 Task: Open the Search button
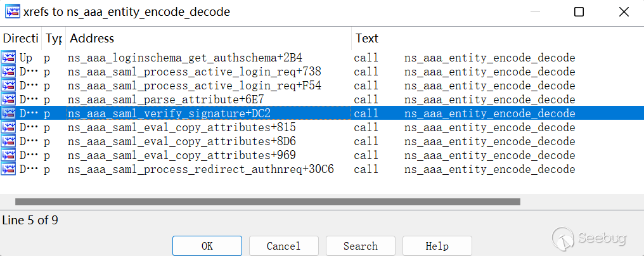[x=361, y=246]
